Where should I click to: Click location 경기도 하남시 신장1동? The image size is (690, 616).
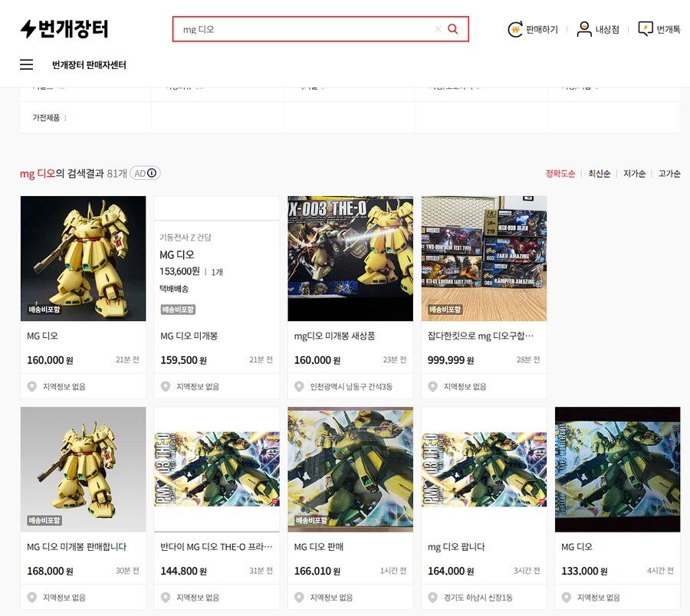(478, 598)
